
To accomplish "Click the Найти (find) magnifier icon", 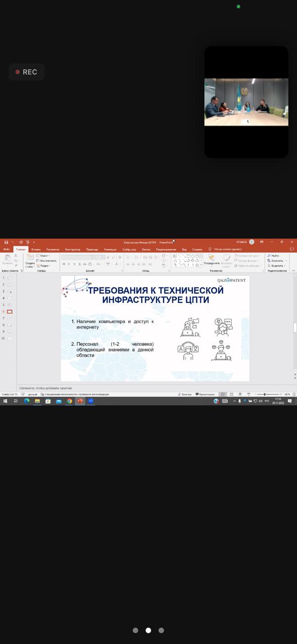I will (x=269, y=256).
